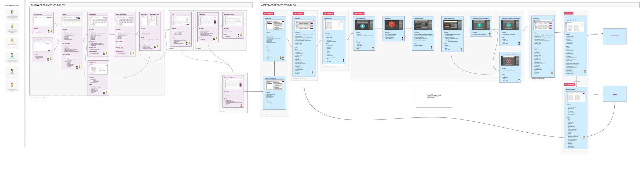This screenshot has width=644, height=192.
Task: Open the Variants Creation mockup thumbnail
Action: [x=423, y=25]
